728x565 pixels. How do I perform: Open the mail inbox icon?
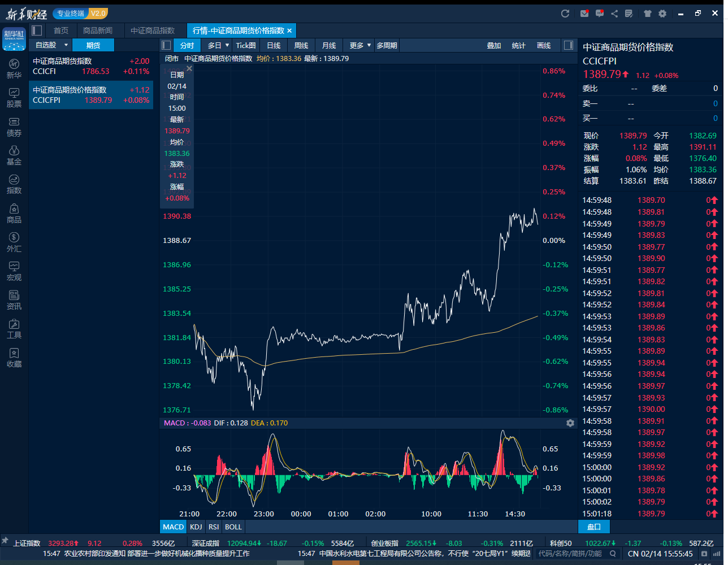584,14
